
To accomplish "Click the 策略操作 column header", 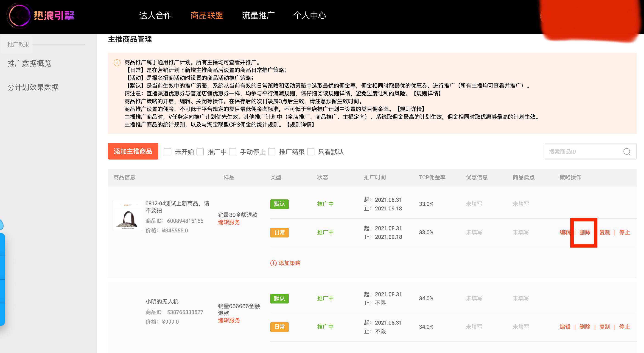I will click(x=570, y=177).
